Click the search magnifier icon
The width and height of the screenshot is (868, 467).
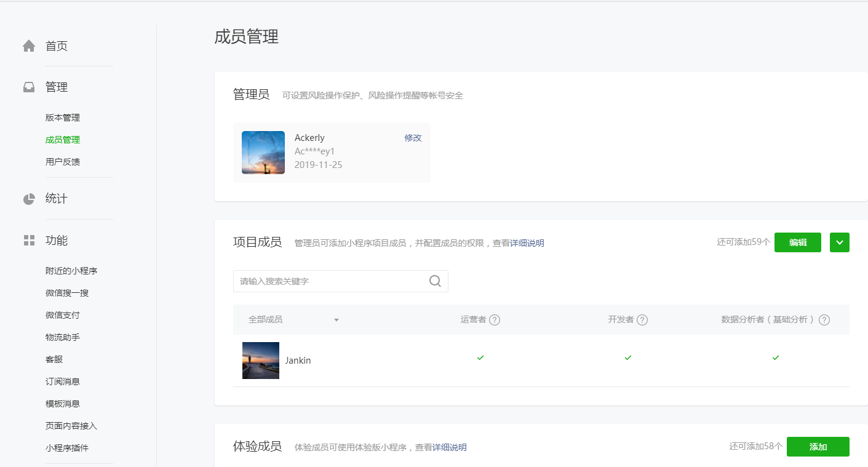(435, 281)
